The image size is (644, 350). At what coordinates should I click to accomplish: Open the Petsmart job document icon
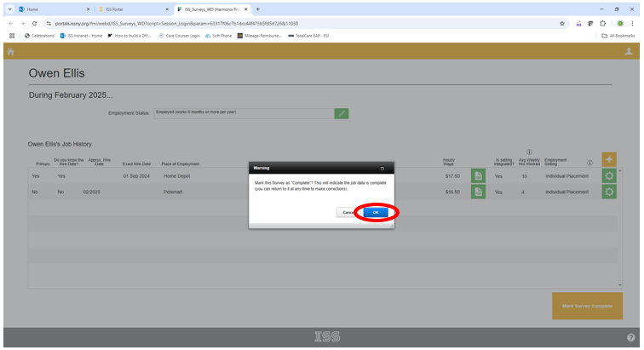479,192
